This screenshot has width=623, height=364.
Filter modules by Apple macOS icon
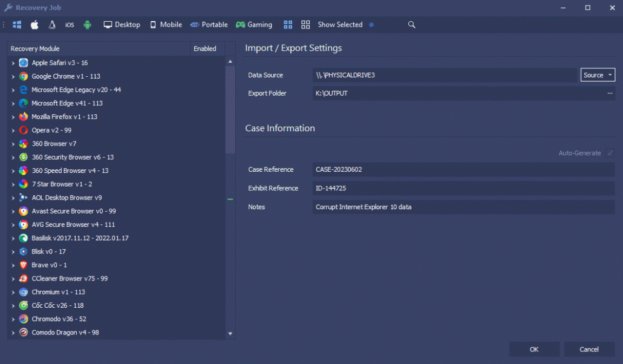coord(34,25)
